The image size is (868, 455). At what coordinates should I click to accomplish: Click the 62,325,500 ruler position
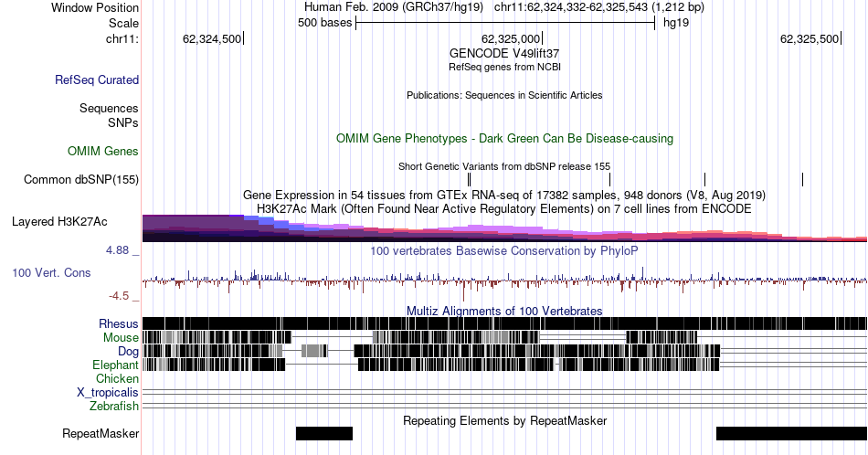tap(810, 38)
